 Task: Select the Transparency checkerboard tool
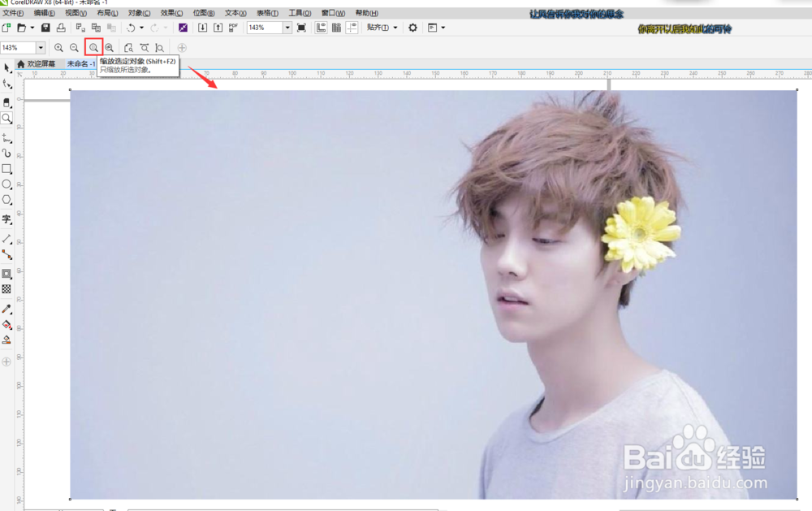point(6,289)
